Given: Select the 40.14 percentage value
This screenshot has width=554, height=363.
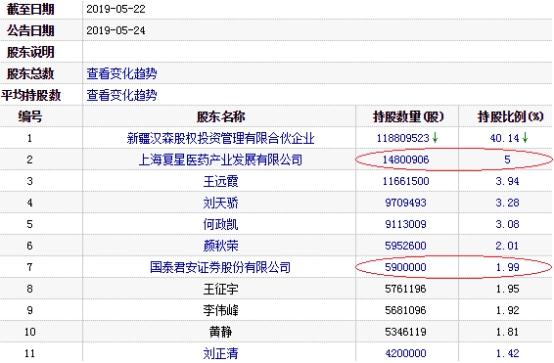Looking at the screenshot, I should (x=505, y=138).
